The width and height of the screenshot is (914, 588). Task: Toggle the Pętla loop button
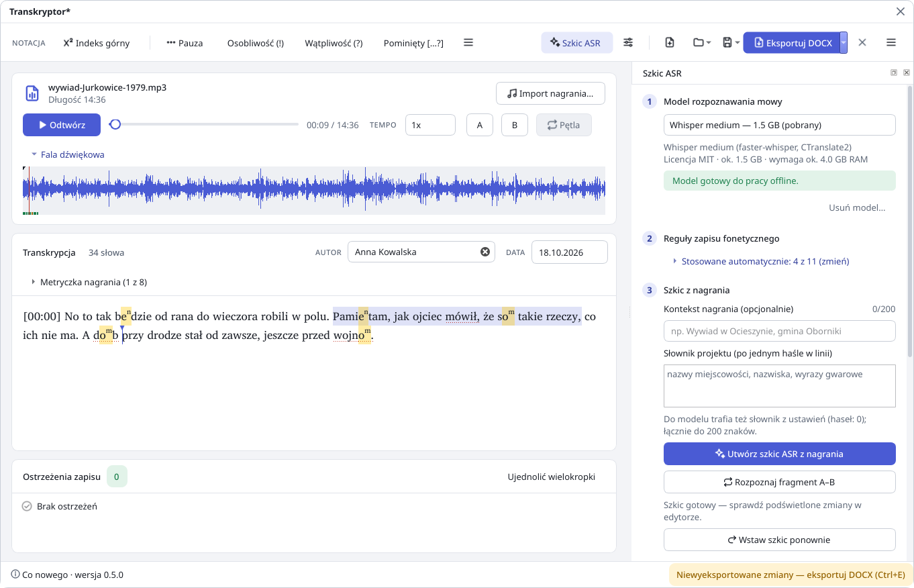[564, 125]
